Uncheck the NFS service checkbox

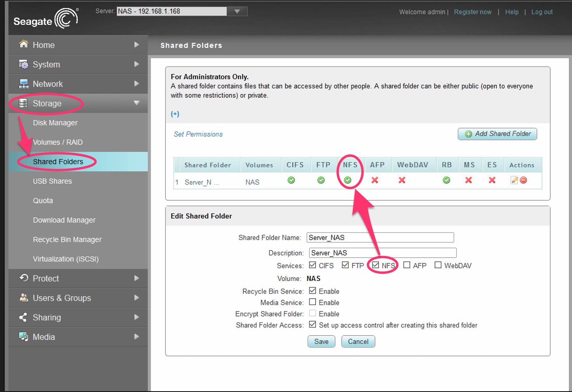point(376,265)
